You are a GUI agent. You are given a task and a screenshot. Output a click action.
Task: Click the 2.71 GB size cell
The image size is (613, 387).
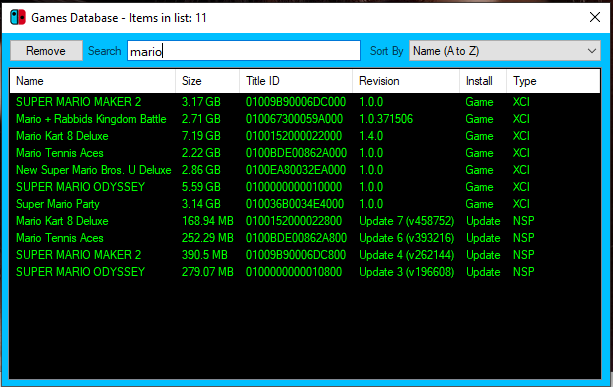(201, 119)
